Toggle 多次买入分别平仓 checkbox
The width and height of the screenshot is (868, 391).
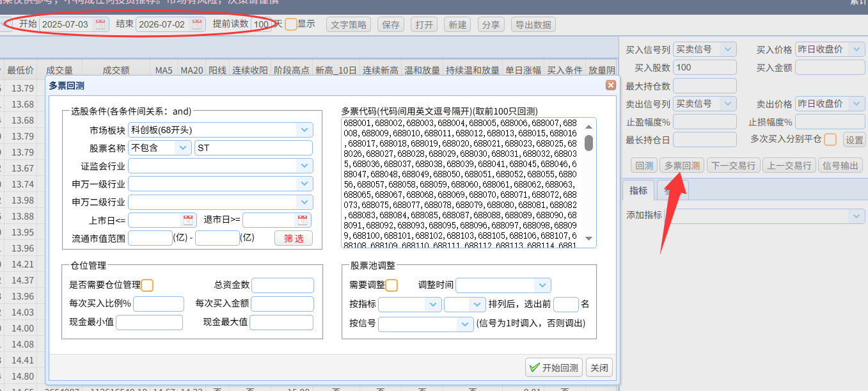coord(830,139)
